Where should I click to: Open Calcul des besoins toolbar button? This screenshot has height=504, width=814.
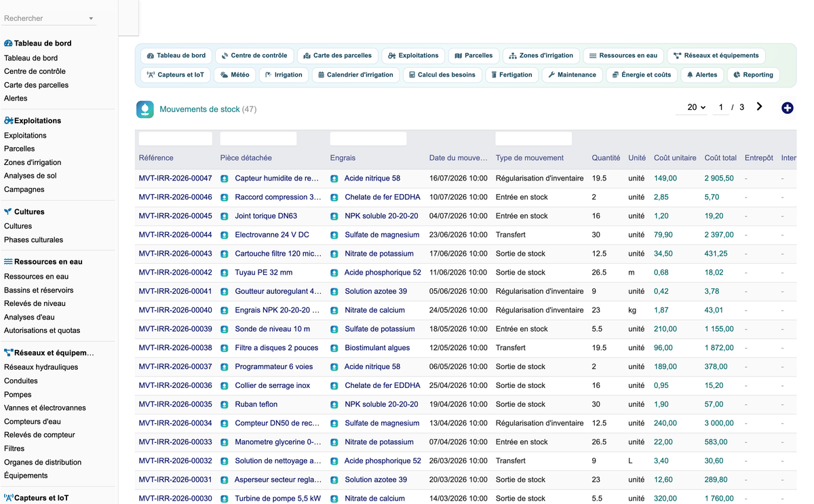point(442,75)
